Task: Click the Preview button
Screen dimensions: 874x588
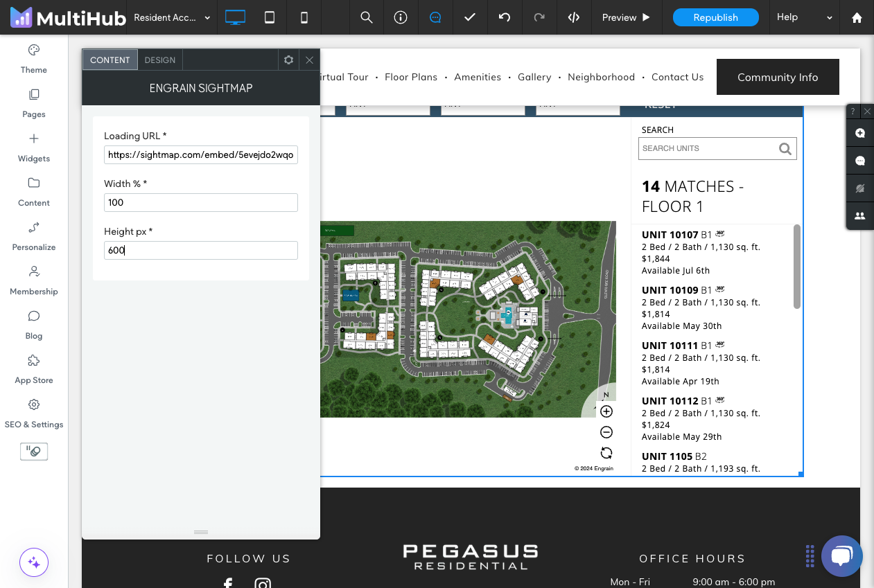Action: pyautogui.click(x=627, y=17)
